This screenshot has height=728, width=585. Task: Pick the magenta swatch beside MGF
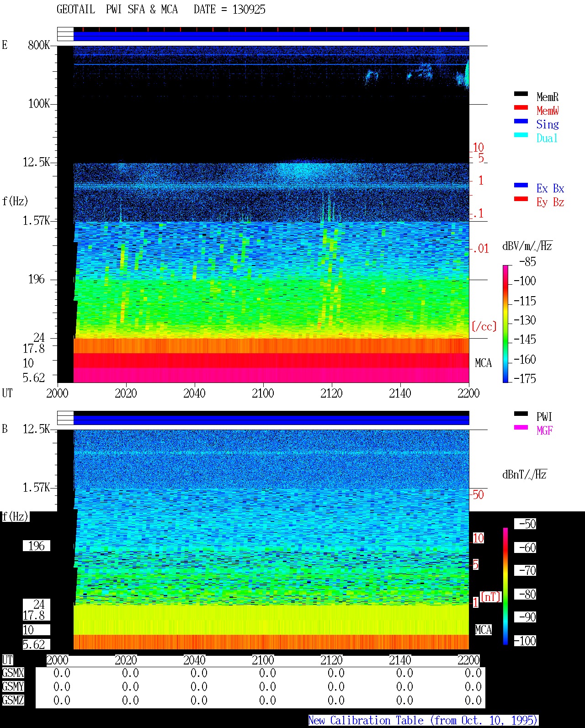coord(521,428)
